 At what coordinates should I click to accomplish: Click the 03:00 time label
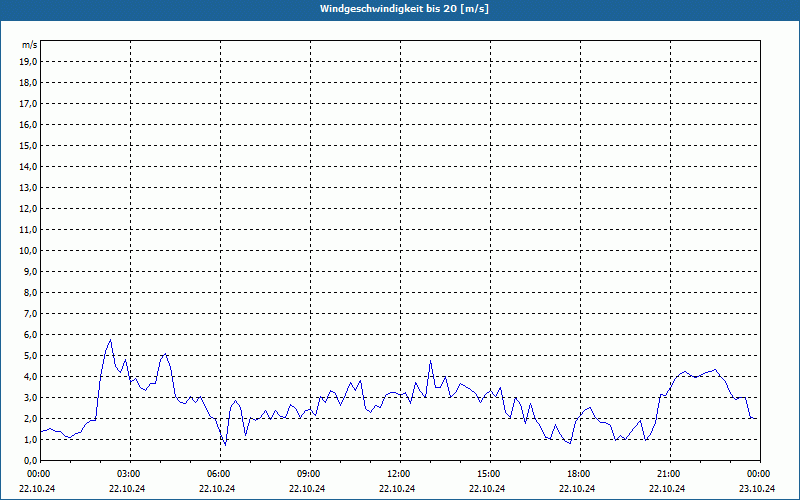point(131,474)
